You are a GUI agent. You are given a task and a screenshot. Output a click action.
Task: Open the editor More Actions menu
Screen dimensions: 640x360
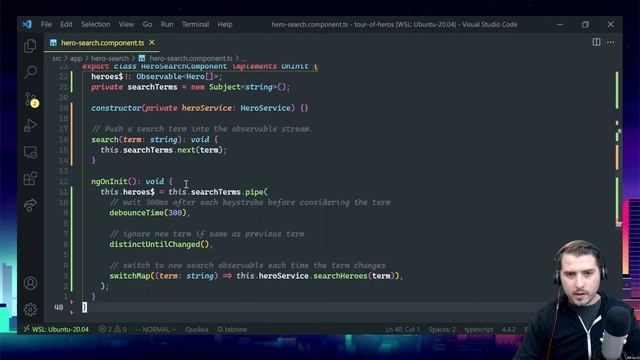point(611,42)
